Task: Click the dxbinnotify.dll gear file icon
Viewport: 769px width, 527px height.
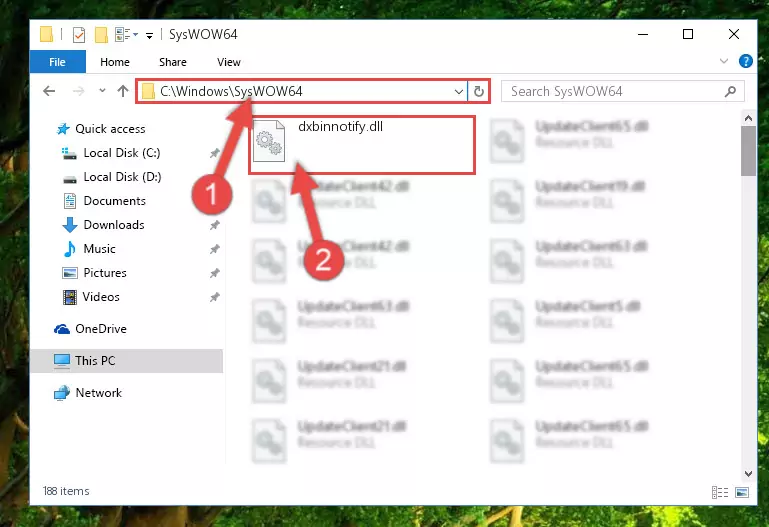Action: pyautogui.click(x=269, y=141)
